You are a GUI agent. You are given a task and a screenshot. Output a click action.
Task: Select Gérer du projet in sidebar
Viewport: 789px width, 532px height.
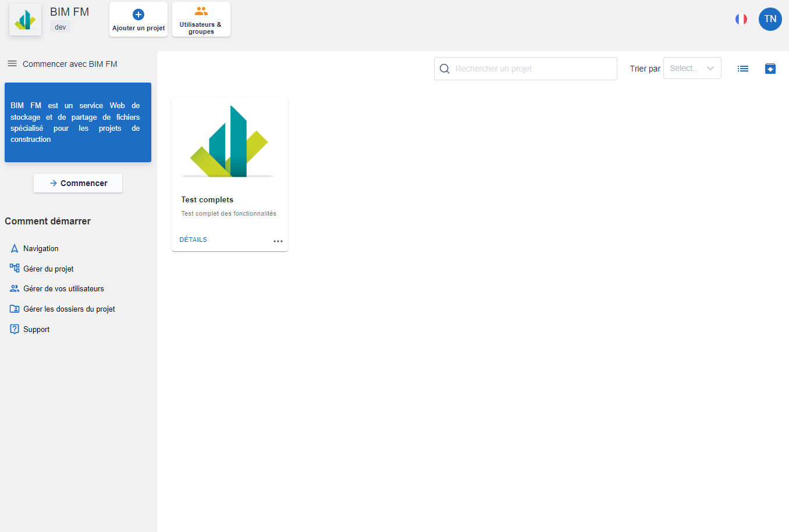pyautogui.click(x=48, y=269)
